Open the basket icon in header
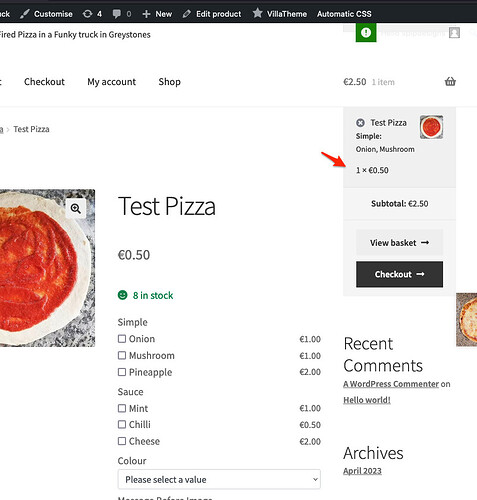 coord(450,82)
